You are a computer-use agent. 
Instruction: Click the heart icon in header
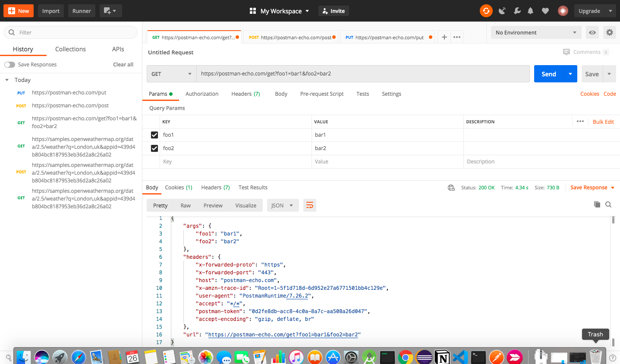point(545,11)
